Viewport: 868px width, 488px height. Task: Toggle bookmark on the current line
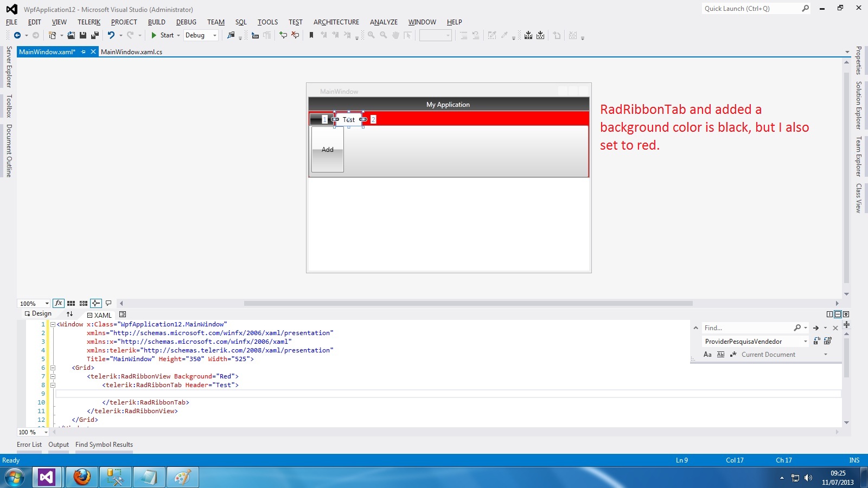311,35
